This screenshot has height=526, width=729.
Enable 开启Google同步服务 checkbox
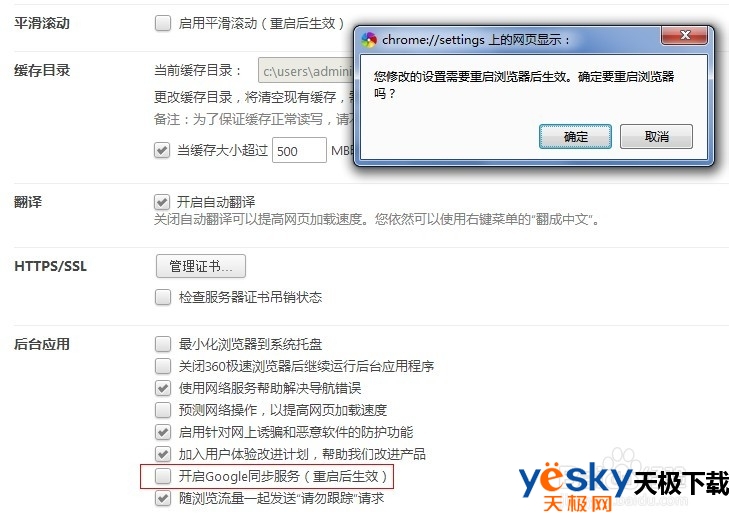(163, 476)
